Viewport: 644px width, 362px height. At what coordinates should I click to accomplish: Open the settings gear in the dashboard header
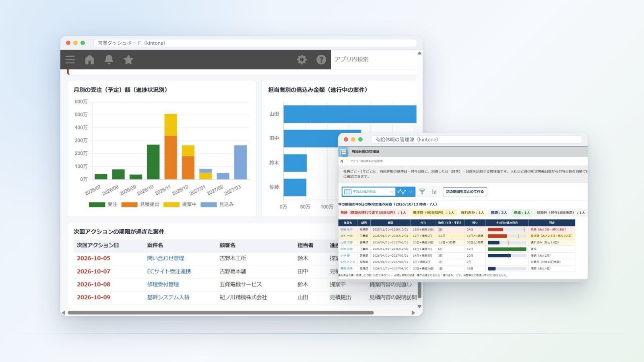(x=302, y=60)
